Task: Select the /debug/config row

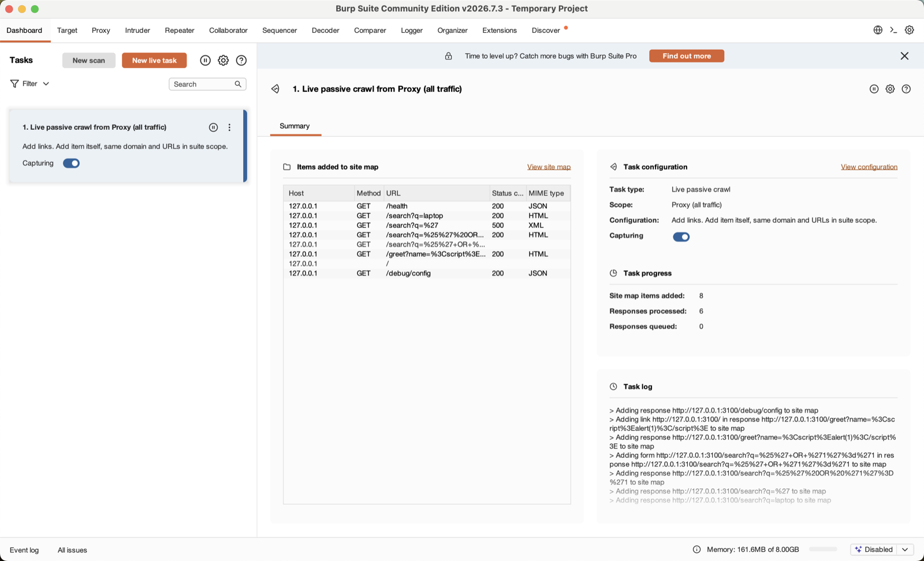Action: [427, 274]
